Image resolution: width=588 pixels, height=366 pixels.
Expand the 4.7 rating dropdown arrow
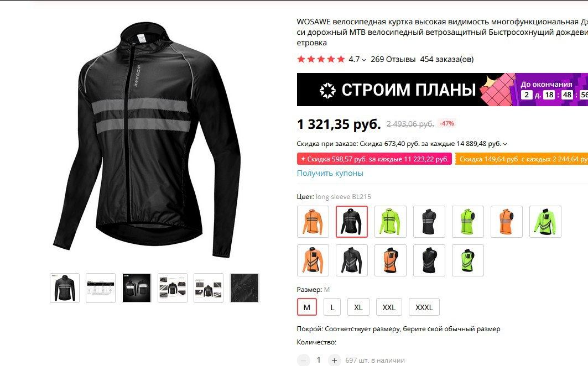(x=364, y=60)
